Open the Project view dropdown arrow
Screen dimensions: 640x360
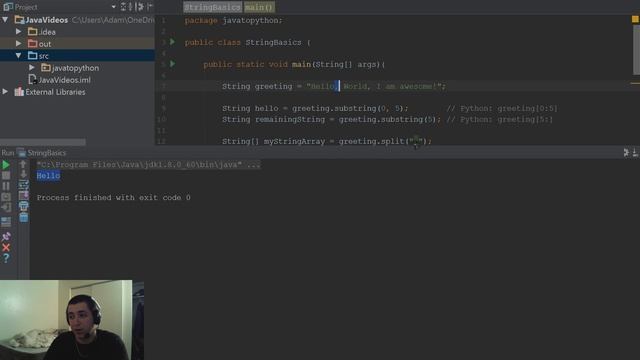point(113,7)
